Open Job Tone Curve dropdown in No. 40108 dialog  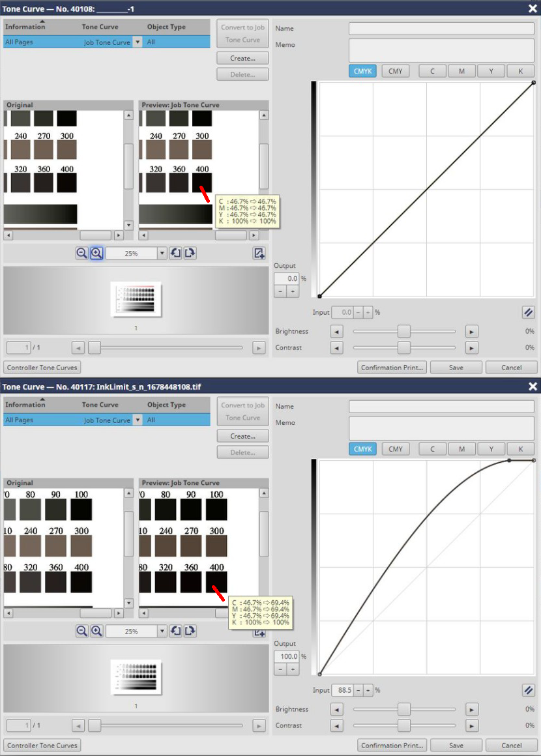pyautogui.click(x=137, y=42)
